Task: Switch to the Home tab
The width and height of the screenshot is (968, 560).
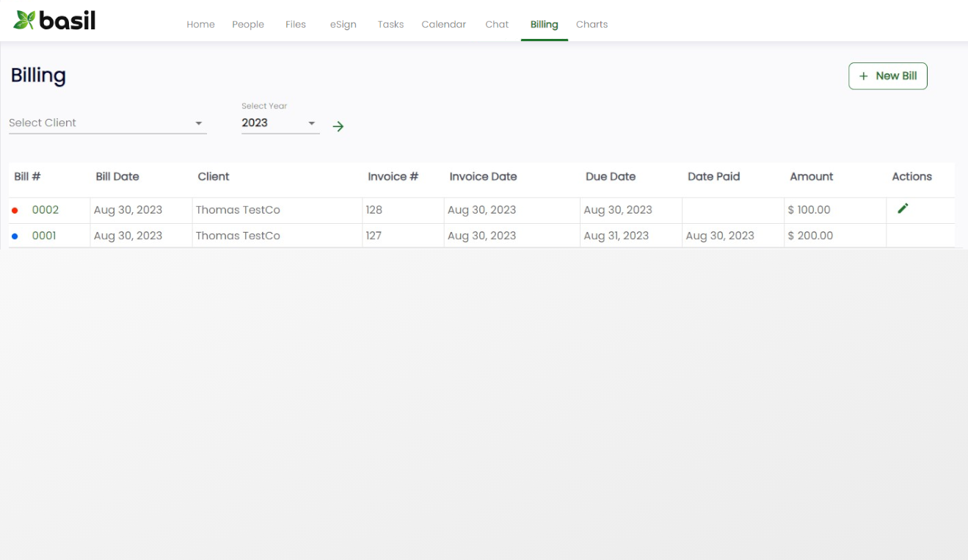Action: (x=200, y=24)
